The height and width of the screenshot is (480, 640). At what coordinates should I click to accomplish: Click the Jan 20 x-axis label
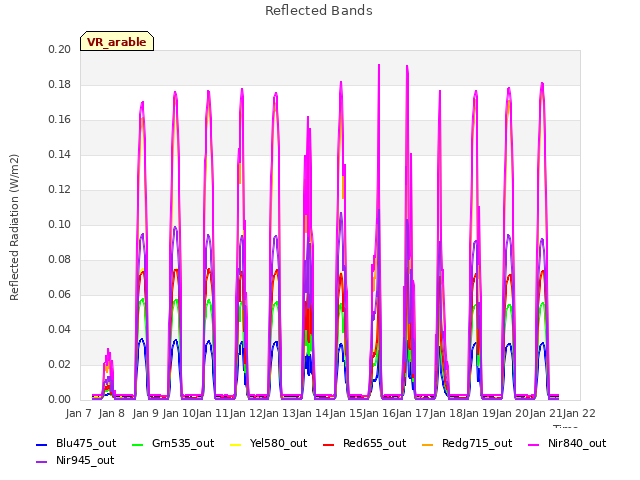point(513,413)
